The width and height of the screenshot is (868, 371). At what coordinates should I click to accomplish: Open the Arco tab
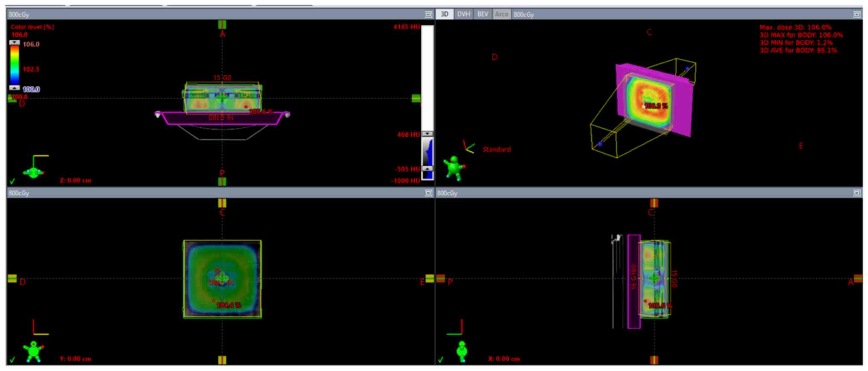(501, 14)
